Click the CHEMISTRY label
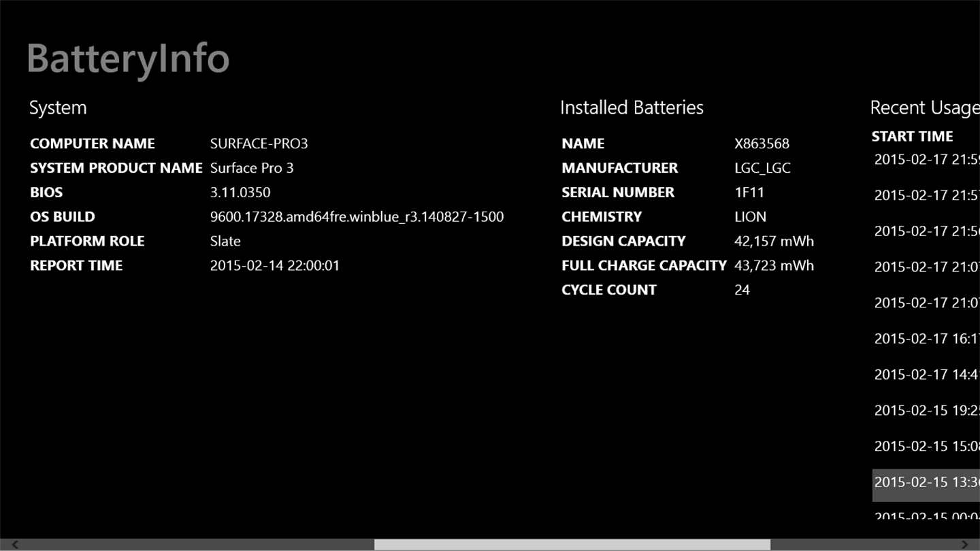980x551 pixels. click(602, 217)
